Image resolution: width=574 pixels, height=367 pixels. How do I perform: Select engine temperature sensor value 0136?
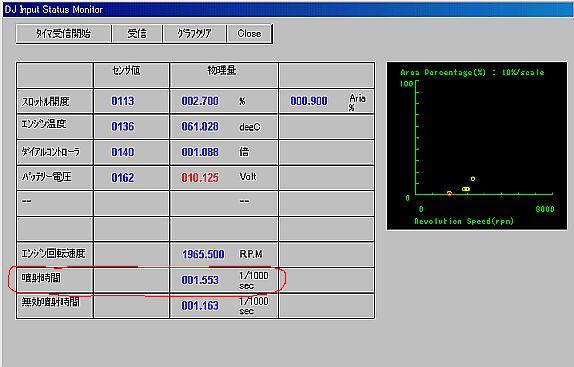[123, 127]
